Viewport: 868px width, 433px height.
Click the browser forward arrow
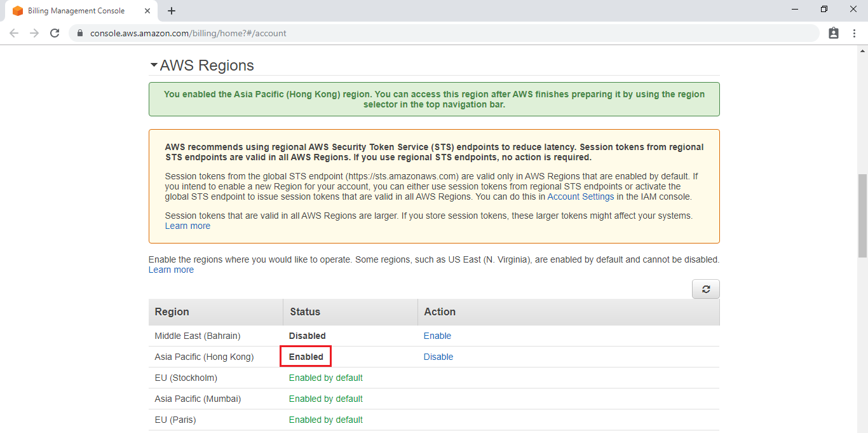pyautogui.click(x=34, y=33)
